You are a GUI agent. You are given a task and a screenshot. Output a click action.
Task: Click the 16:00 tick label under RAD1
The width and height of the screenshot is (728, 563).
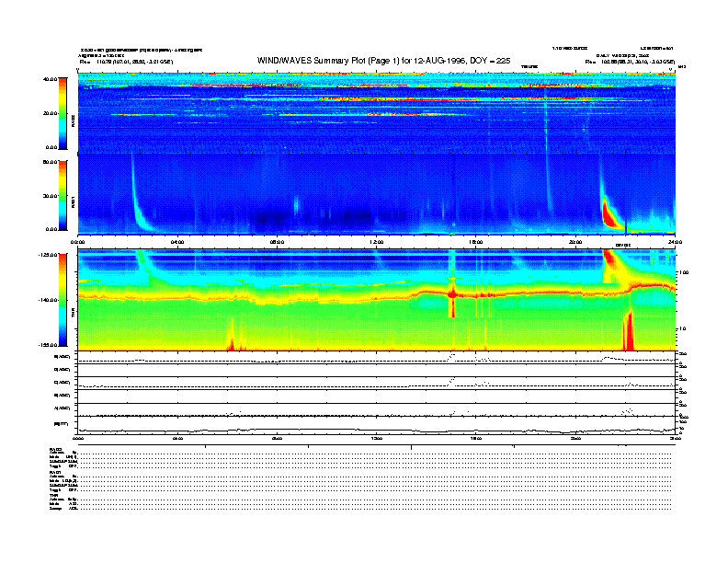pos(476,242)
